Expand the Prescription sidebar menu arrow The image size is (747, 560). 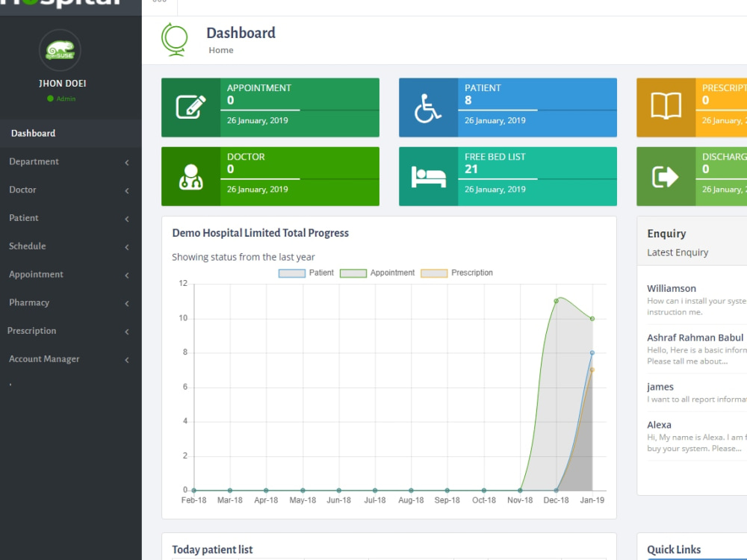[x=127, y=332]
